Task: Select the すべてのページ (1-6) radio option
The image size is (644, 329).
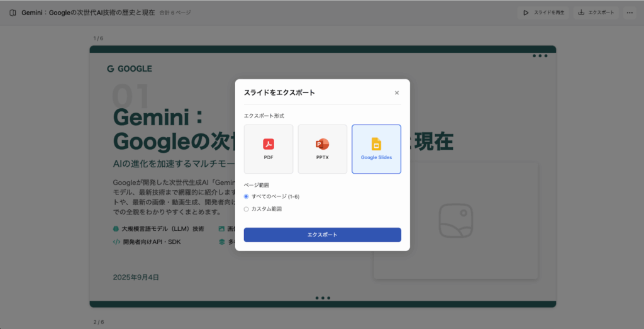Action: pyautogui.click(x=247, y=197)
